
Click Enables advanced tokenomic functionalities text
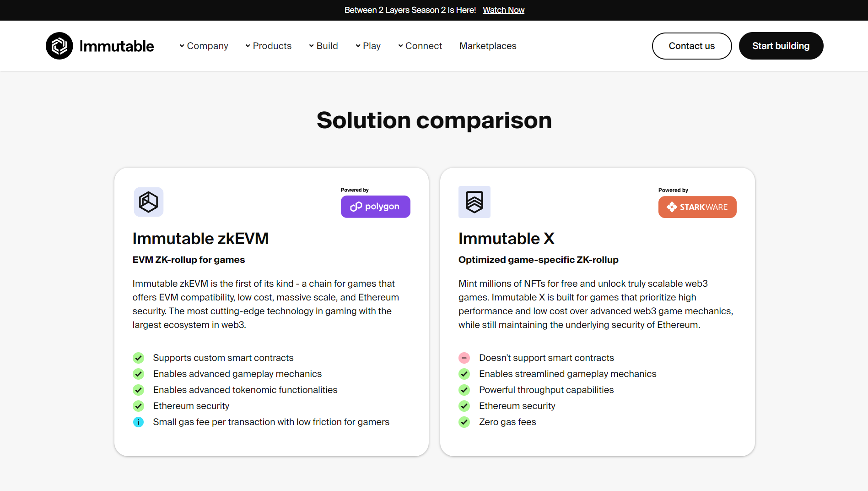coord(245,390)
